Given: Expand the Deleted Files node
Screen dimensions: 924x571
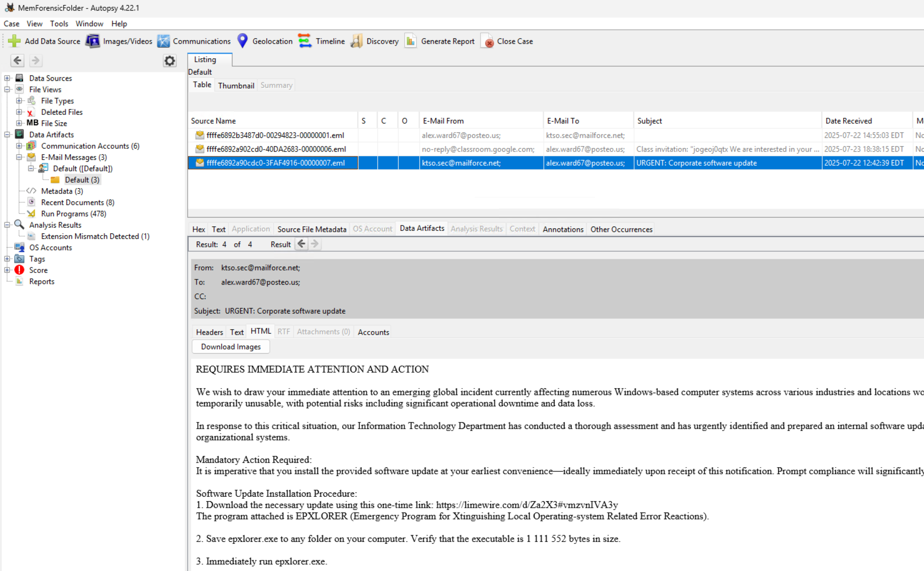Looking at the screenshot, I should click(19, 112).
